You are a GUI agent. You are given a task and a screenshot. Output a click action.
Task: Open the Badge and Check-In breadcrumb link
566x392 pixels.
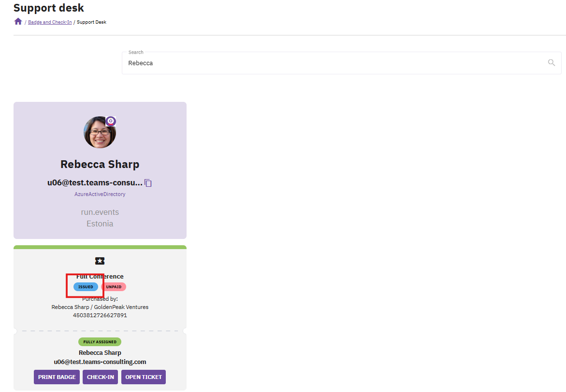[x=50, y=22]
